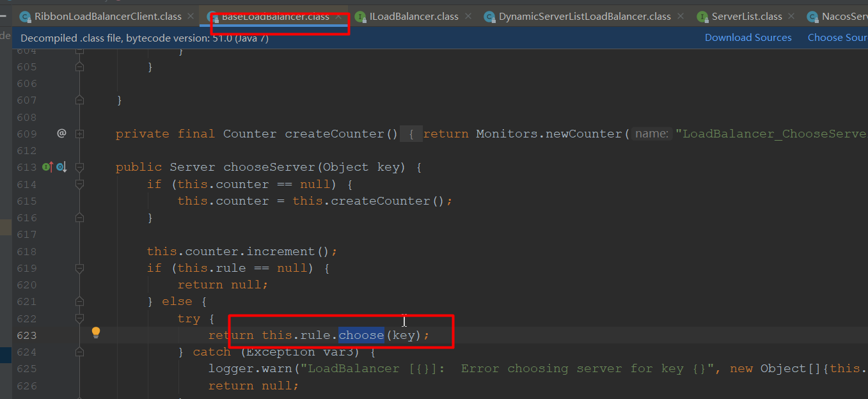This screenshot has height=399, width=868.
Task: Click the class icon on the DynamicServerListLoadBalancer.class tab
Action: click(x=489, y=17)
